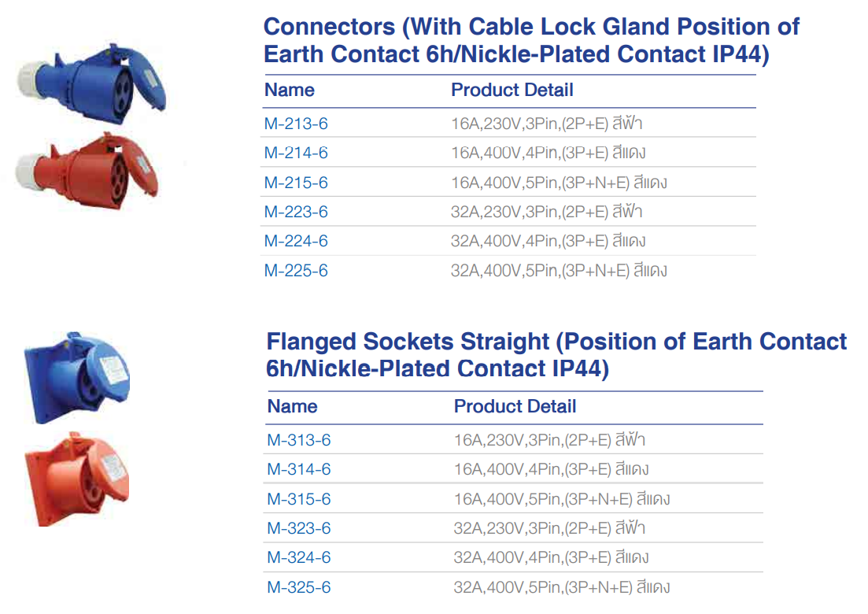Select product code M-325-6

[299, 587]
